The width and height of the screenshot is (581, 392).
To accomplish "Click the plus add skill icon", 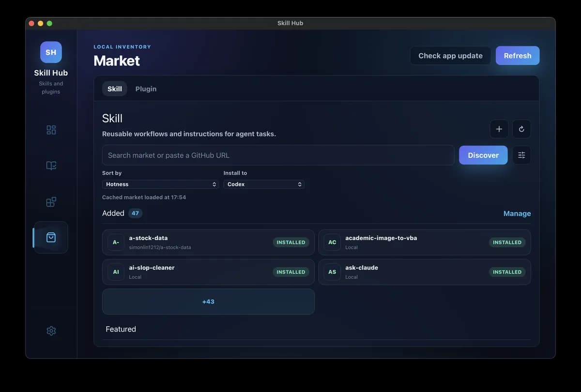I will (499, 129).
